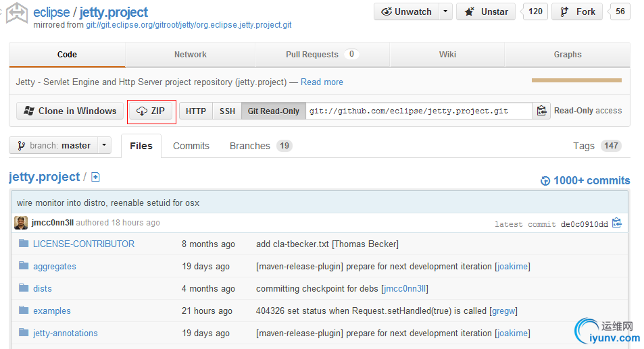Viewport: 644px width, 349px height.
Task: Open the joakime link in aggregates row
Action: (512, 267)
